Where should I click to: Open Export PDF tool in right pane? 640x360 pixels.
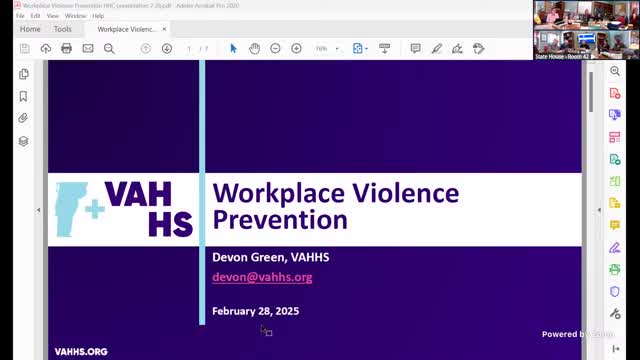(615, 159)
